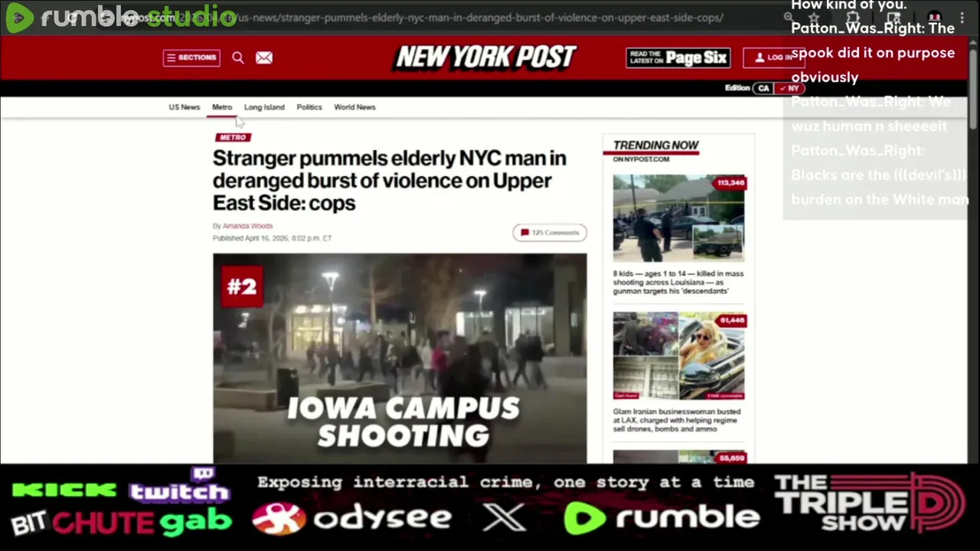Click the email envelope icon
980x551 pixels.
coord(264,57)
